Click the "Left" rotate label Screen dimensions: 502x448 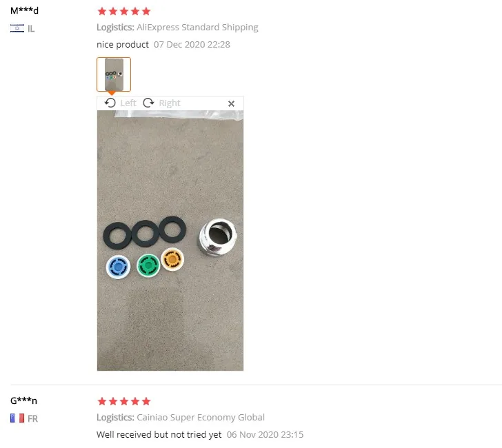pyautogui.click(x=128, y=103)
